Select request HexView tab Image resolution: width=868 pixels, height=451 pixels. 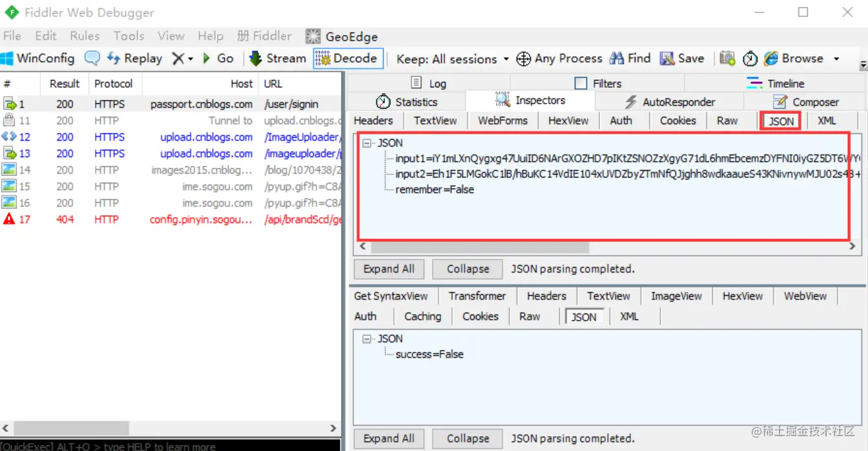(x=568, y=120)
